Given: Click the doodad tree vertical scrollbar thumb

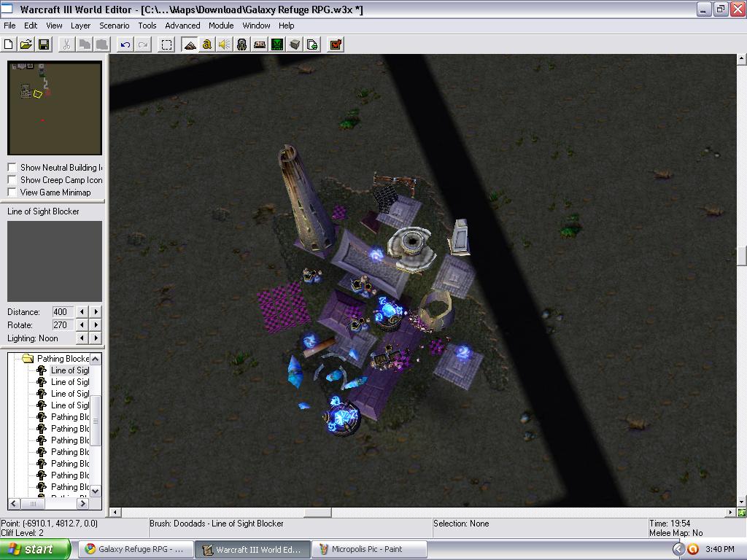Looking at the screenshot, I should point(96,421).
